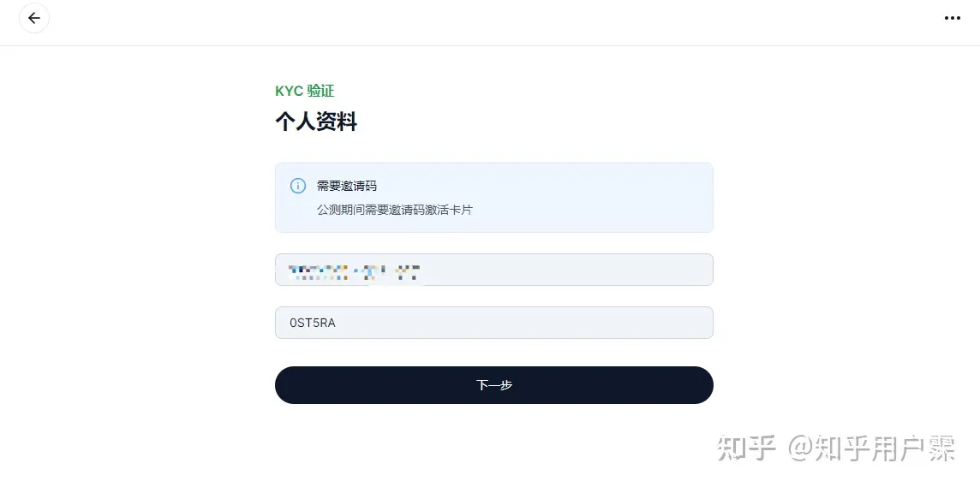
Task: Click the 个人资料 heading
Action: (x=315, y=122)
